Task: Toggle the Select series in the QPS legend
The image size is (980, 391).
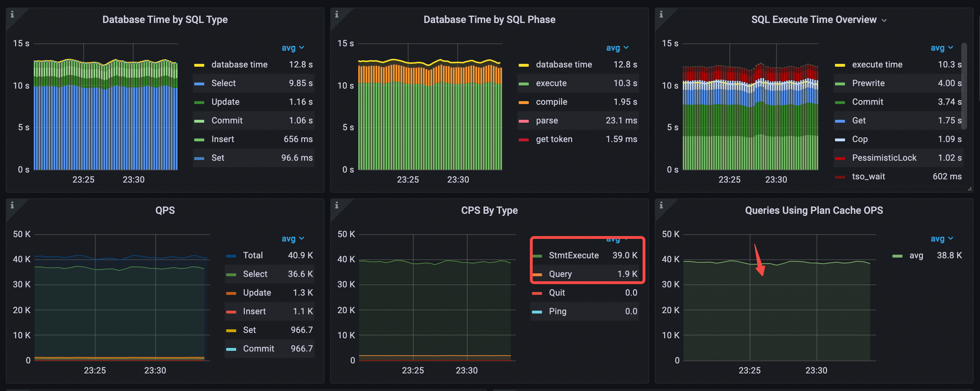Action: 255,274
